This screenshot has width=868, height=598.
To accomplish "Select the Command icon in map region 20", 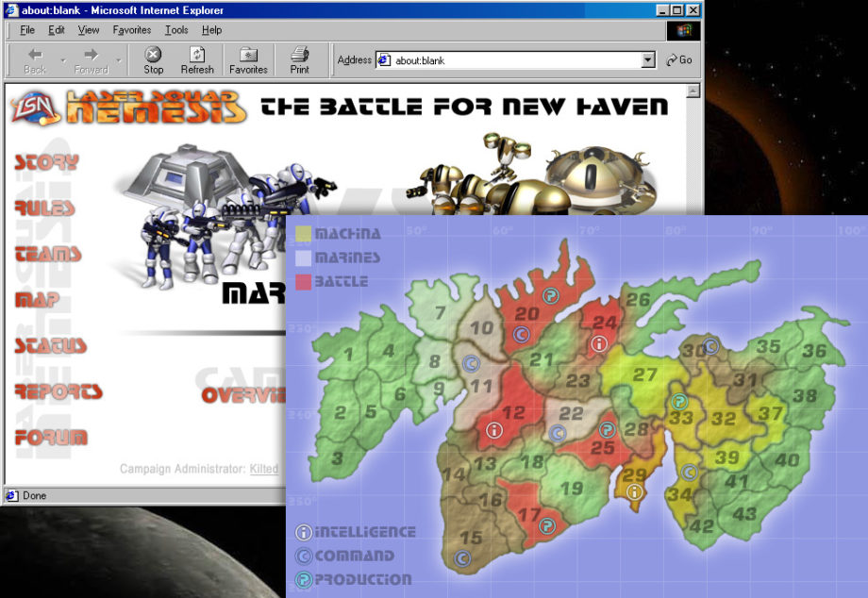I will (x=521, y=334).
